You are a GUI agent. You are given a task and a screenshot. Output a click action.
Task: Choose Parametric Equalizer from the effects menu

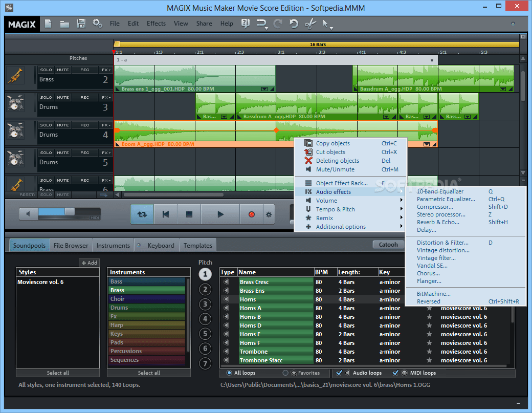[x=446, y=199]
